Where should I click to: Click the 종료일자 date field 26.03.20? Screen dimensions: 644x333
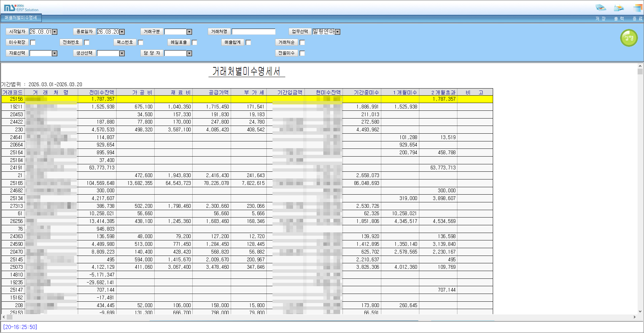[108, 32]
